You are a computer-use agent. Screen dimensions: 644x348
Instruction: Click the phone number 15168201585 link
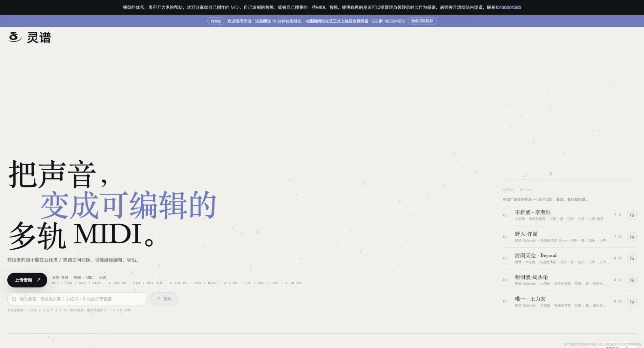click(x=508, y=7)
